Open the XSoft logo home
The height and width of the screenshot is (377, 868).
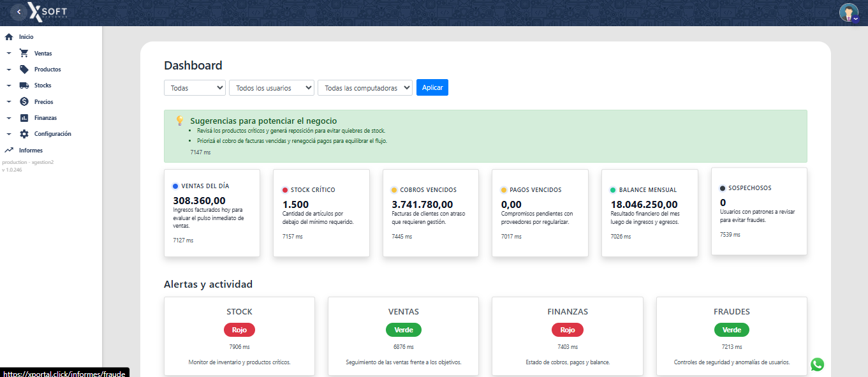pos(48,11)
